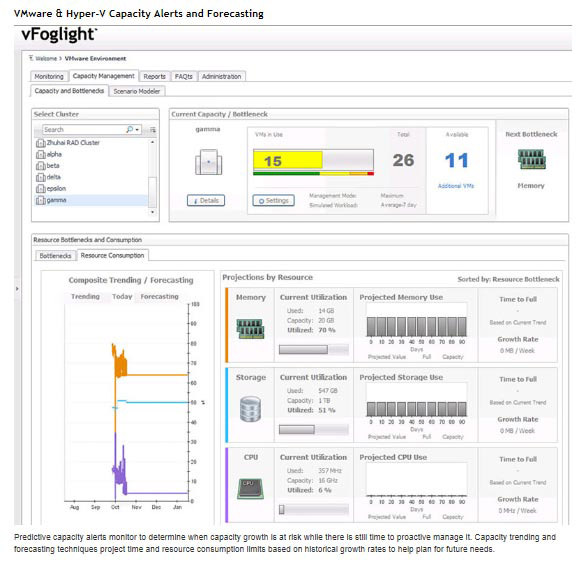This screenshot has width=586, height=561.
Task: Click the Welcome breadcrumb link
Action: coord(46,59)
